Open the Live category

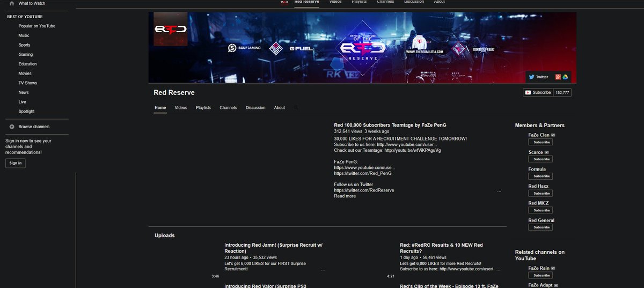[22, 102]
